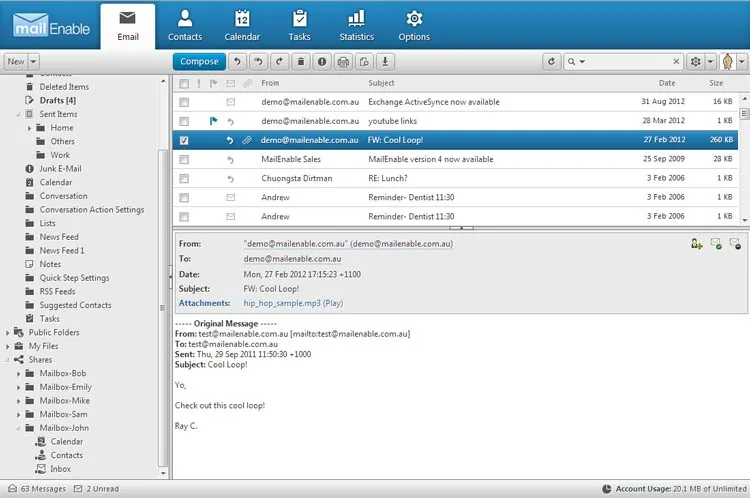Switch to the Calendar tab
Viewport: 750px width, 498px height.
click(242, 26)
